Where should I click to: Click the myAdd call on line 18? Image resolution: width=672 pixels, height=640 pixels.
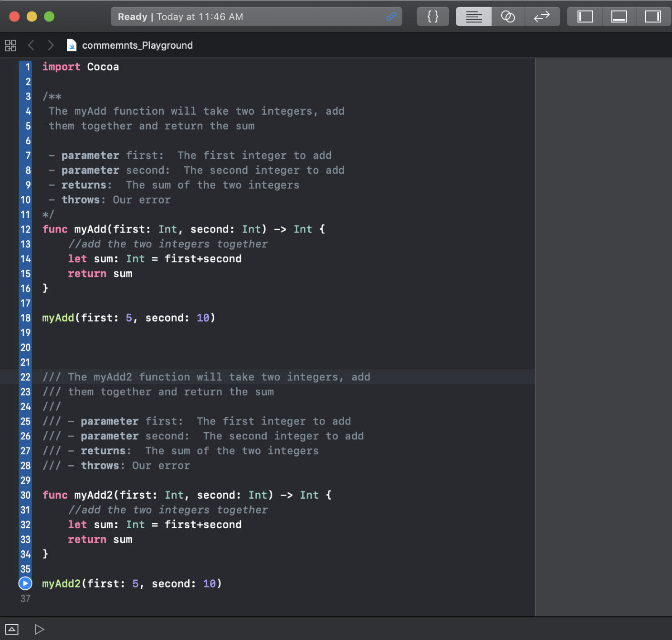tap(58, 318)
